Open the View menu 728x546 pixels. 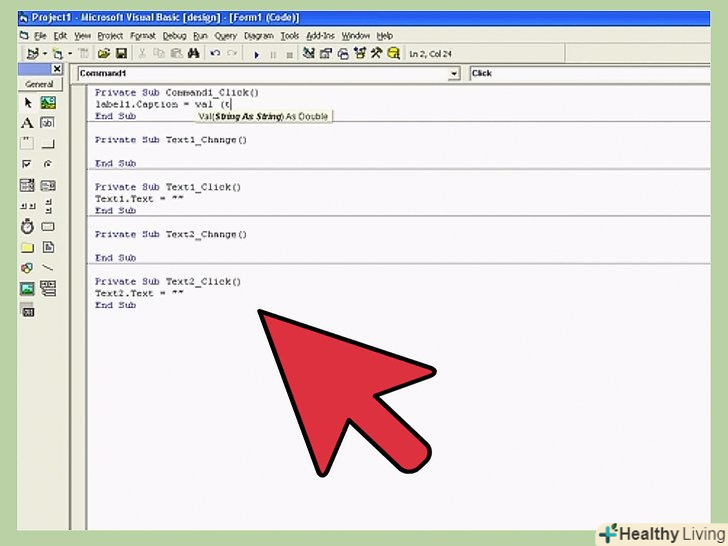[83, 36]
